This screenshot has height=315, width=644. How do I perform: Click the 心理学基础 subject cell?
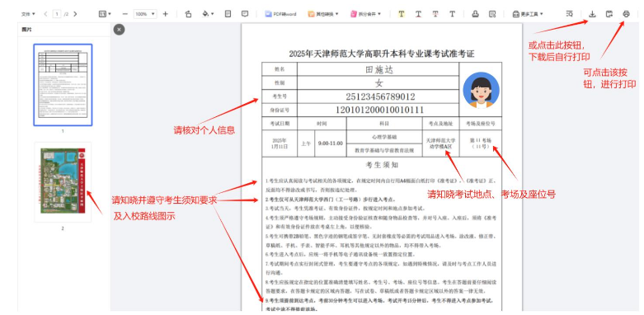384,137
